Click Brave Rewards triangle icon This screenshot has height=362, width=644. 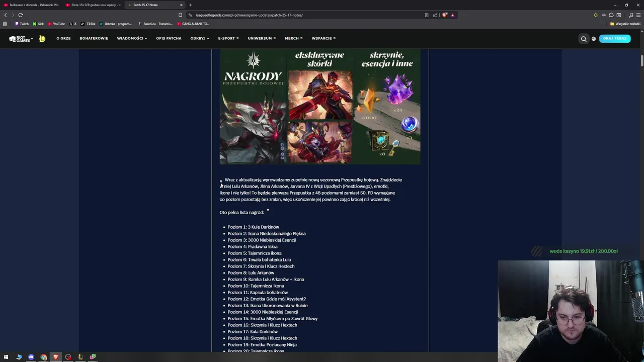(x=452, y=15)
